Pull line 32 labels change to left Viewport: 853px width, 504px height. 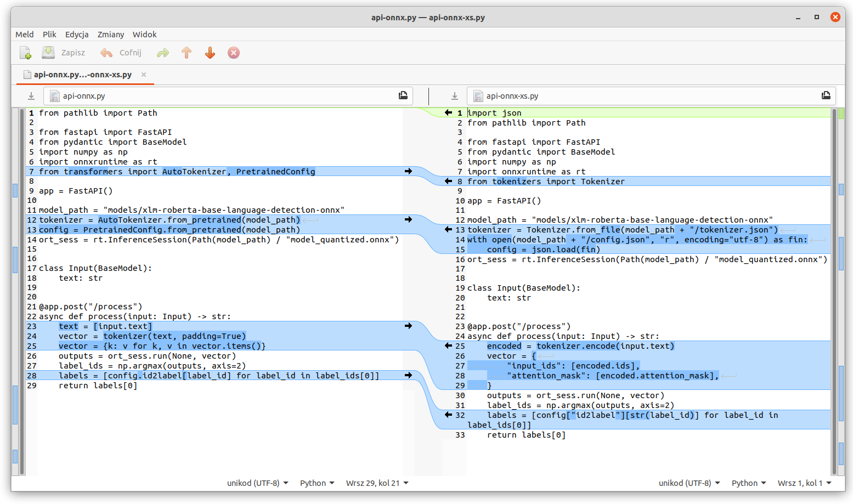pos(449,415)
